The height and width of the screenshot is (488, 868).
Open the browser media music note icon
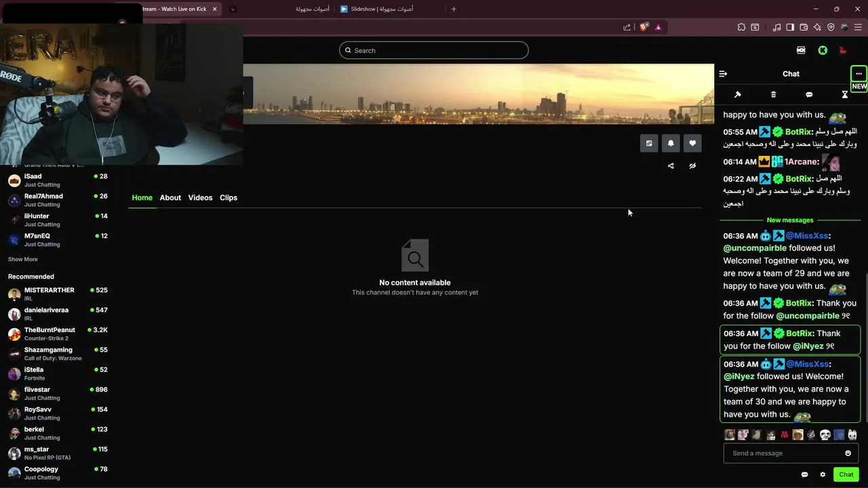coord(776,27)
